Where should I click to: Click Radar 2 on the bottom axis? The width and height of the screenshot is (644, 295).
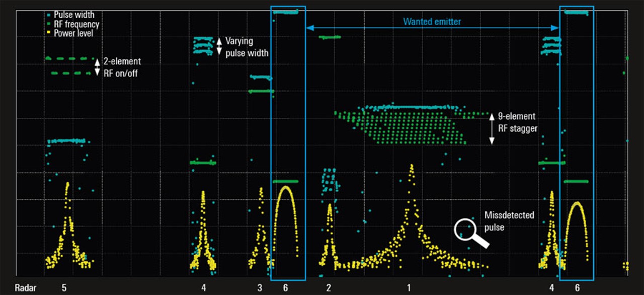point(329,288)
